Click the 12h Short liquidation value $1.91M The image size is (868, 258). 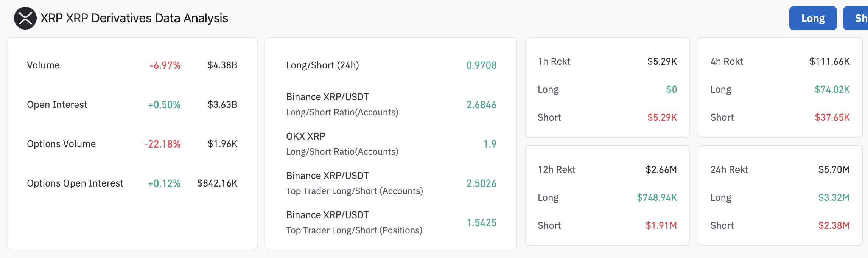661,225
